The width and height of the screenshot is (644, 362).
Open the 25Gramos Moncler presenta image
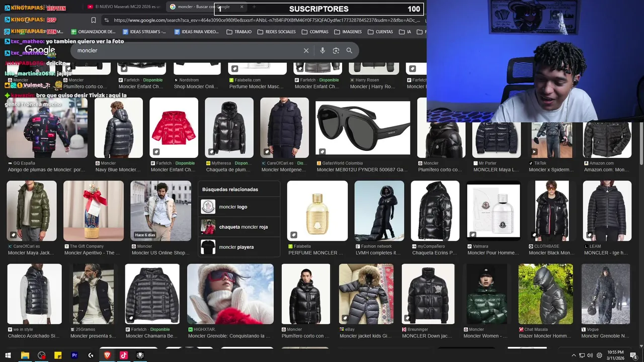pos(93,294)
